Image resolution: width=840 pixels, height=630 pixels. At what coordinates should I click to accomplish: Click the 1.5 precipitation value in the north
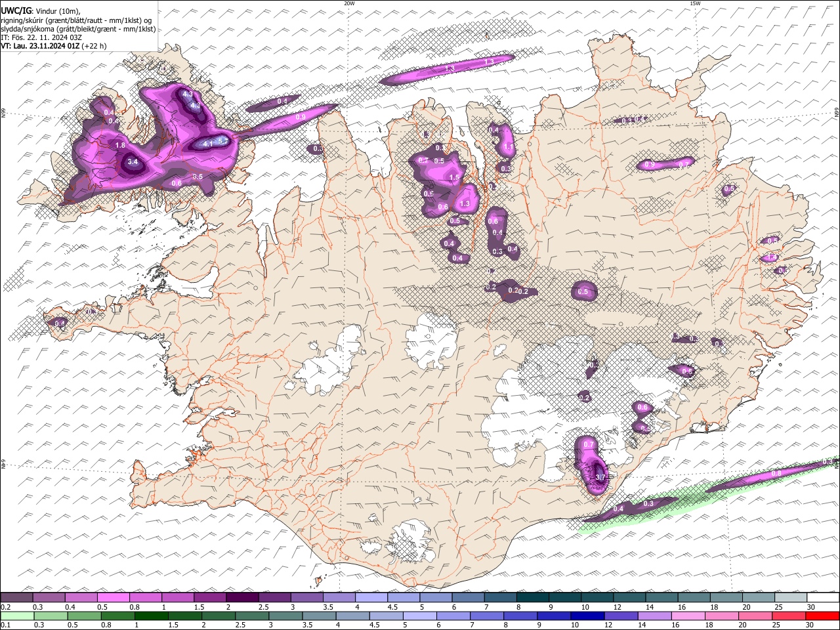point(454,177)
